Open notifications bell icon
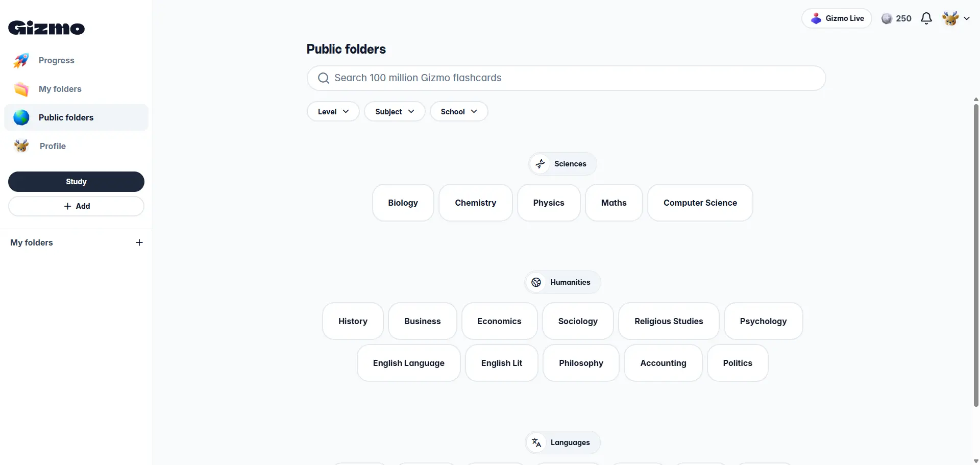 point(926,18)
